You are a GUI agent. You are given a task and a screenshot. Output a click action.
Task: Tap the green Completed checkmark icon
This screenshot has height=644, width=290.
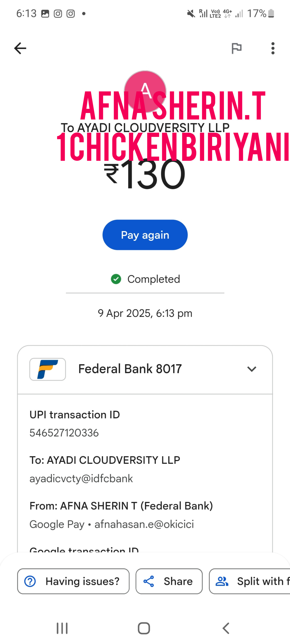pos(116,279)
